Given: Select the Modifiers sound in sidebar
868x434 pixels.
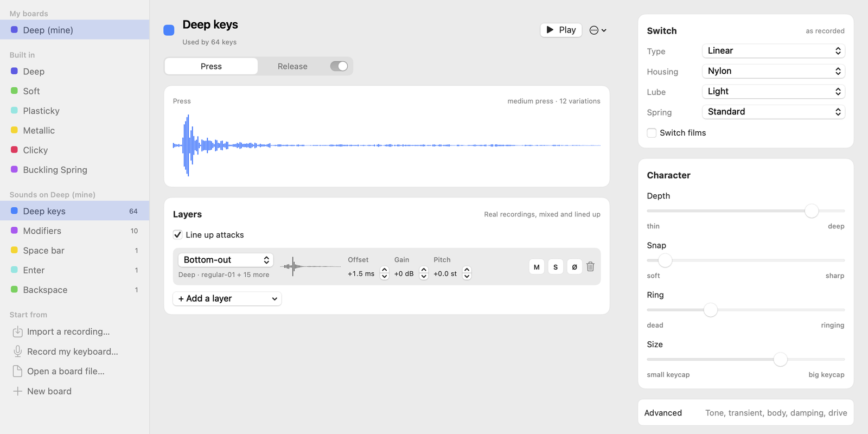Looking at the screenshot, I should [x=75, y=231].
